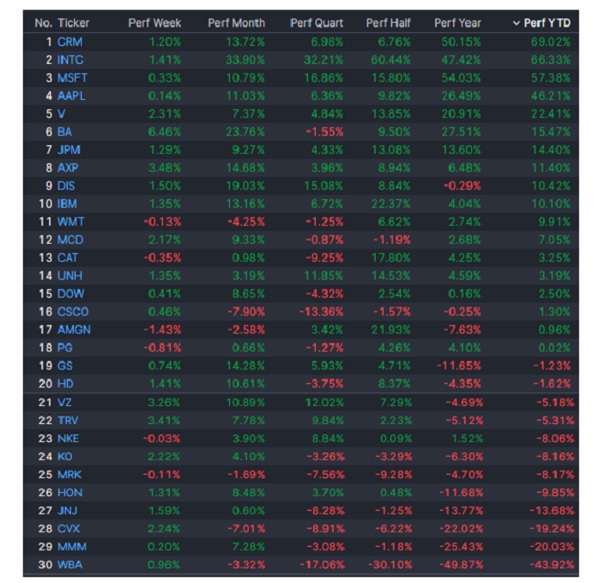This screenshot has width=600, height=583.
Task: Open the HD ticker link
Action: 65,383
